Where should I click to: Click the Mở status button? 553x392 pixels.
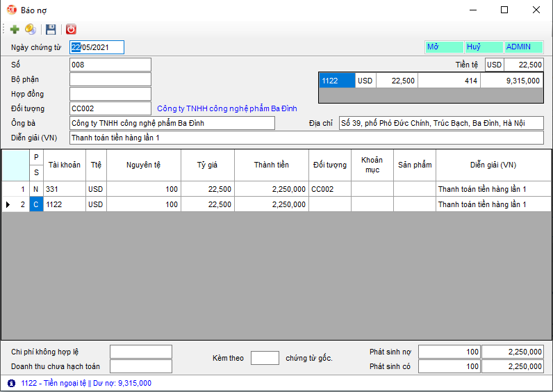point(443,47)
